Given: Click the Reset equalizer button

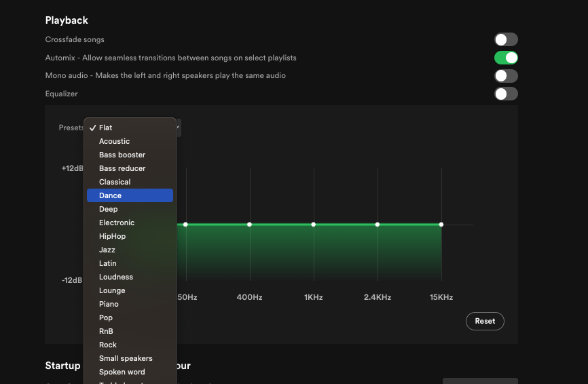Looking at the screenshot, I should (x=485, y=321).
